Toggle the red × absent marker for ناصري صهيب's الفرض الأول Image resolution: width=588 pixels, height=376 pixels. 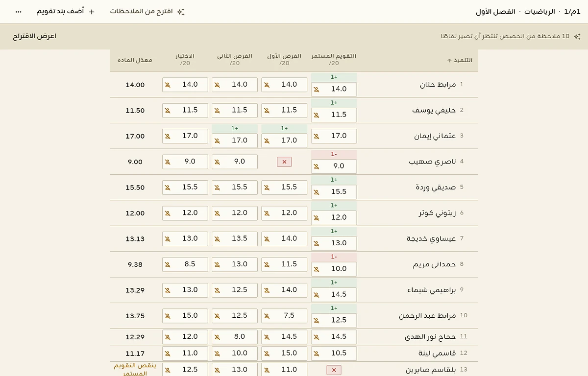coord(284,162)
